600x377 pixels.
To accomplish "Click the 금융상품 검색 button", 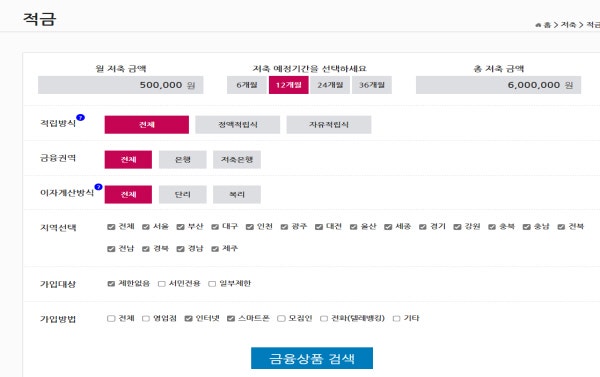I will pos(312,358).
